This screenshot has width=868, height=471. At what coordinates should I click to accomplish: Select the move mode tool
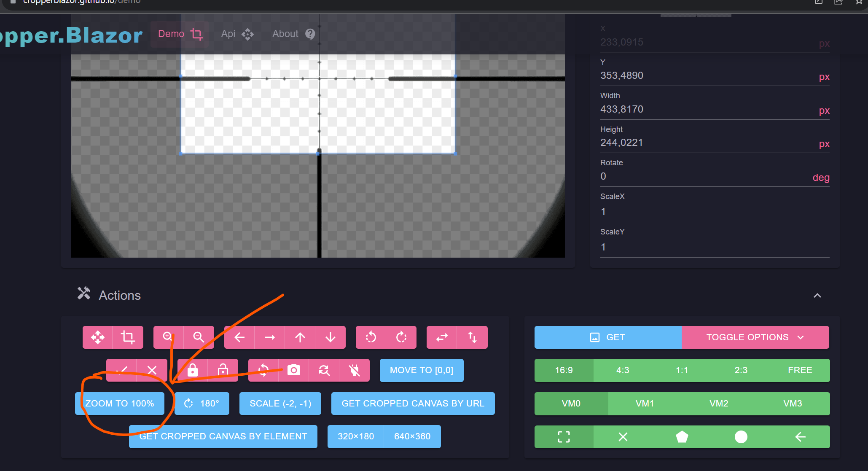pos(98,337)
